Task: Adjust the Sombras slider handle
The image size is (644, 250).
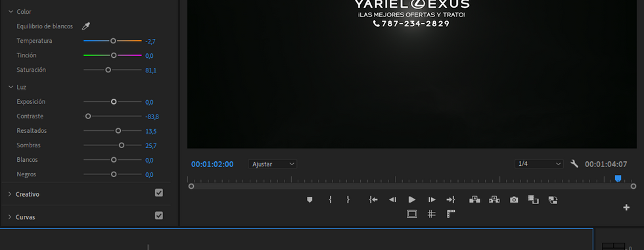Action: pos(122,145)
